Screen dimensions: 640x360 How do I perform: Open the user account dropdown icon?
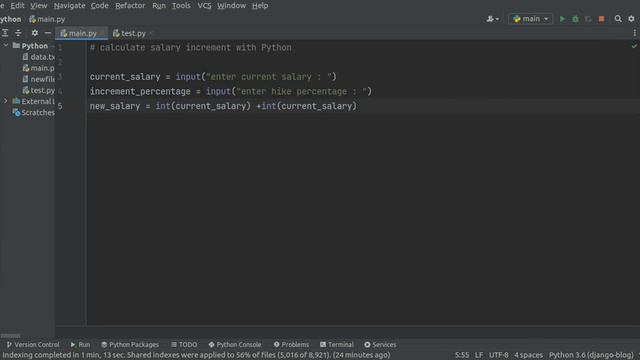pos(493,19)
